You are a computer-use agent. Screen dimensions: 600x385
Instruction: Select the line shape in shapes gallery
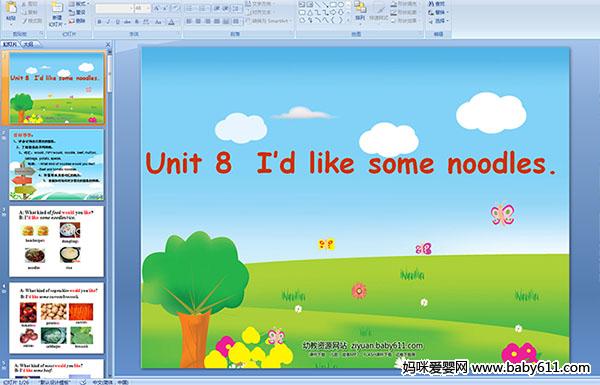[318, 4]
